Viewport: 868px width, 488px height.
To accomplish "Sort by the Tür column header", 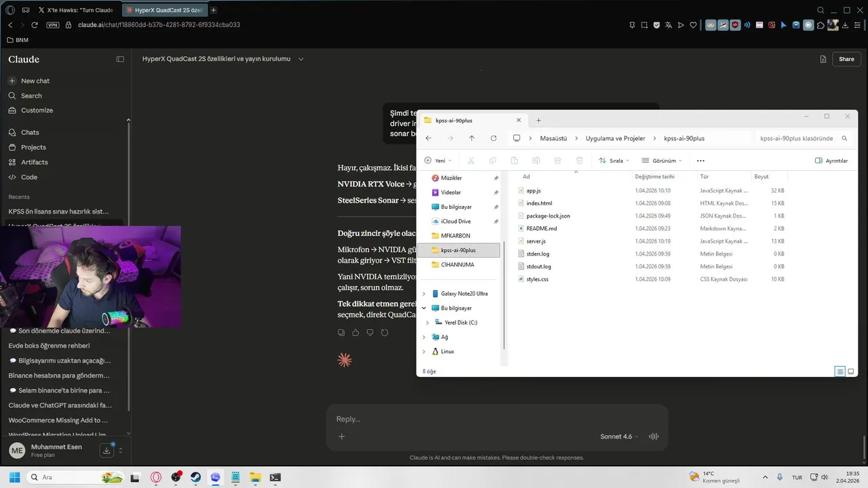I will 704,176.
